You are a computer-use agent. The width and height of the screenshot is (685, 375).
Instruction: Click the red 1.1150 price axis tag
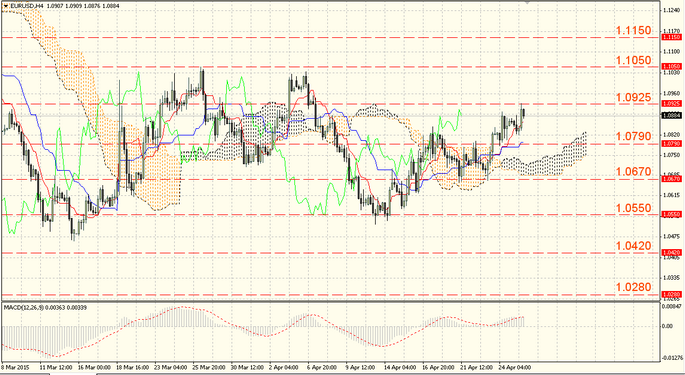(x=671, y=38)
